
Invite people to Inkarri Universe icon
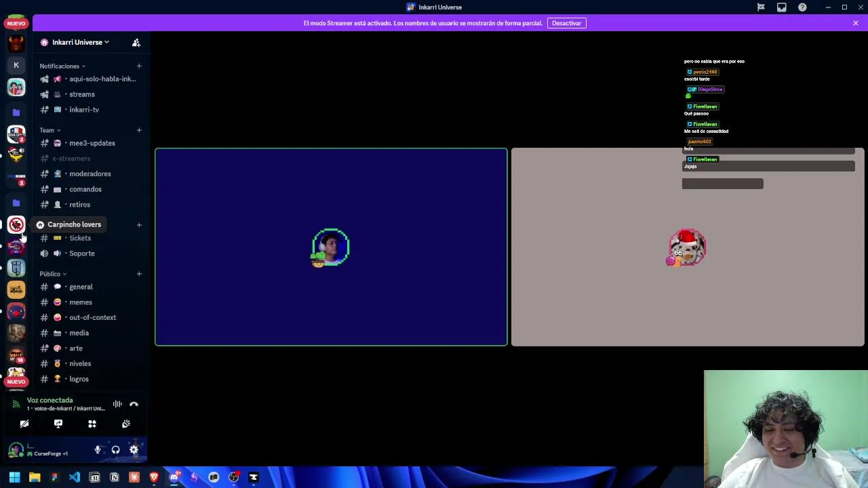pos(136,42)
